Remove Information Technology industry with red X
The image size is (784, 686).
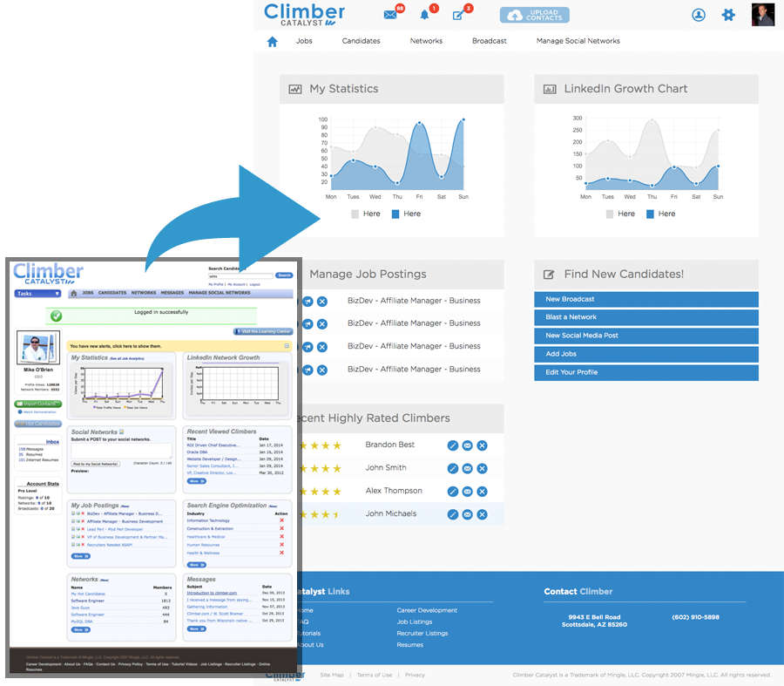(x=281, y=520)
